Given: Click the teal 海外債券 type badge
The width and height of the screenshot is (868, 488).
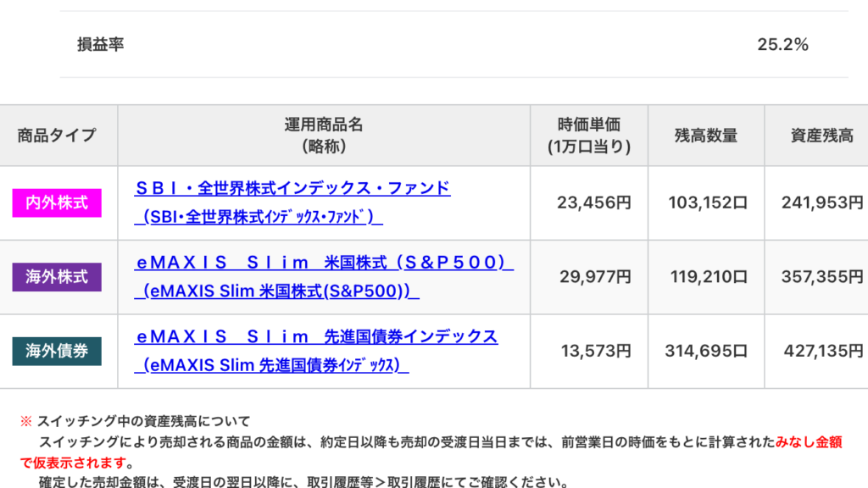Looking at the screenshot, I should [57, 351].
